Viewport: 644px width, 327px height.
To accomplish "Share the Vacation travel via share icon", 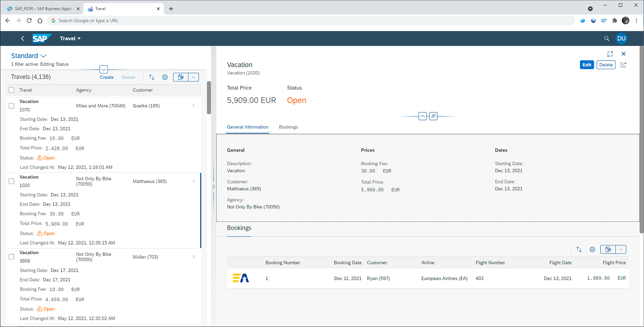I will pyautogui.click(x=623, y=65).
